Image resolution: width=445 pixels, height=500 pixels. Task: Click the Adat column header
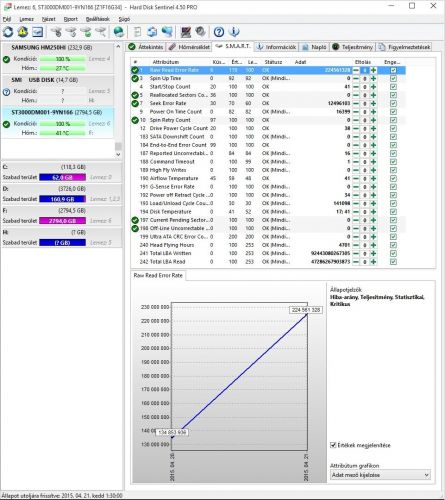point(300,62)
